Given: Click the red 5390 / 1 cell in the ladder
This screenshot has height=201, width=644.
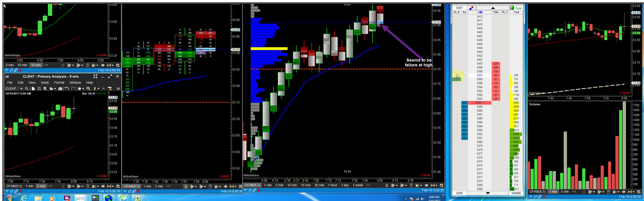Looking at the screenshot, I should [480, 103].
